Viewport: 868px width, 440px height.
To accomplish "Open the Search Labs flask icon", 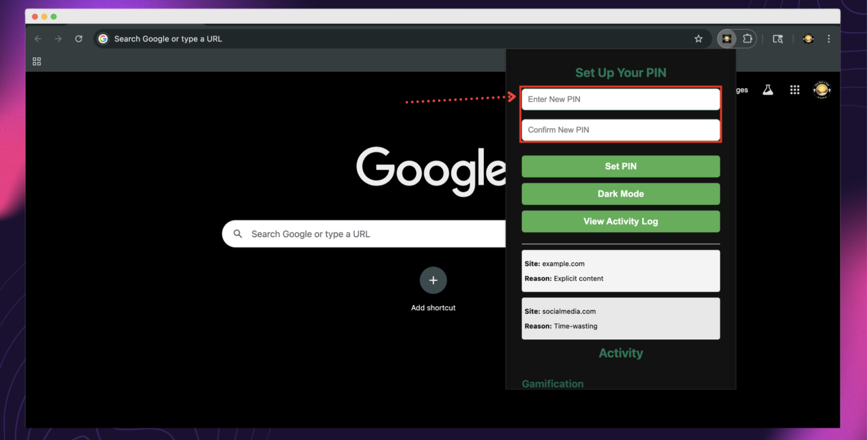I will [768, 90].
